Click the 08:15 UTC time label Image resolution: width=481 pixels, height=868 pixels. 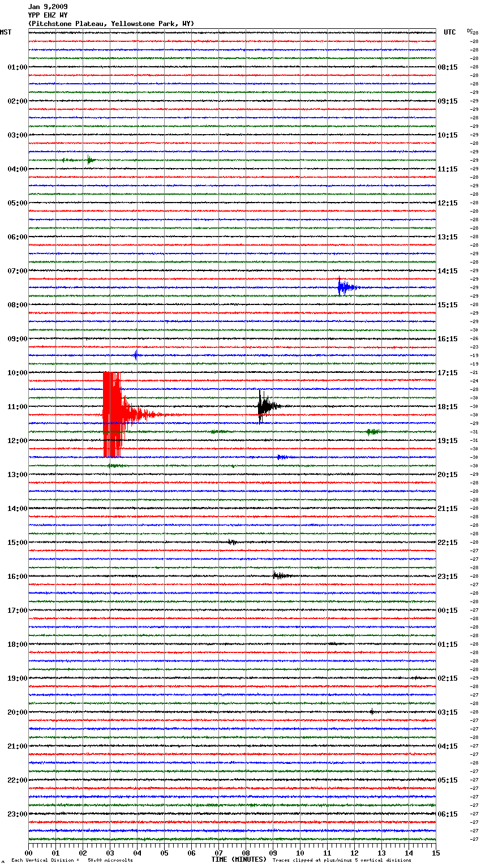click(448, 67)
